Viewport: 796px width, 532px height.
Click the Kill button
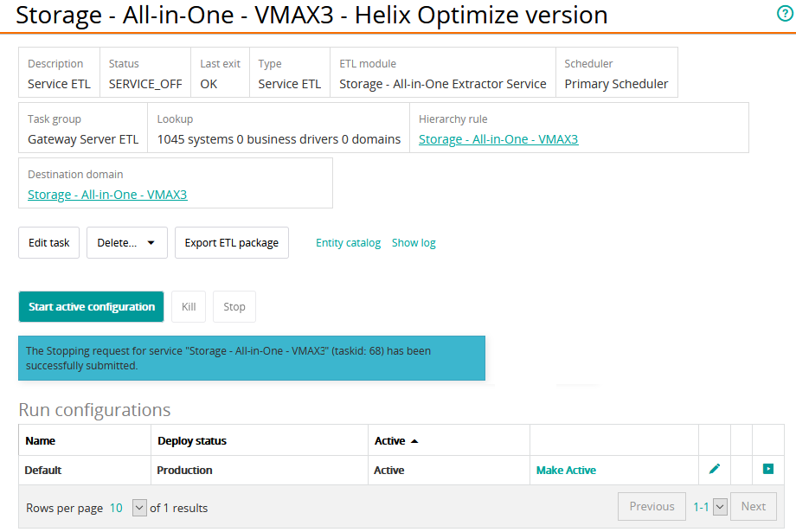click(x=189, y=307)
